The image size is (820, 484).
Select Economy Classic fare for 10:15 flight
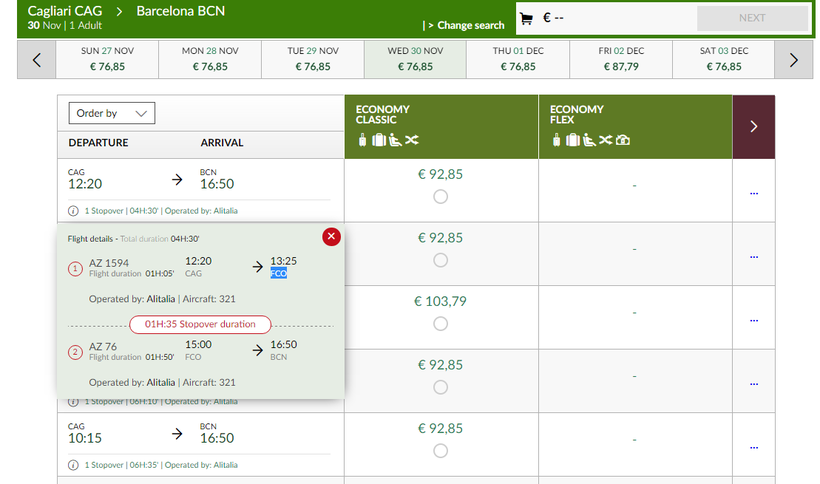(x=441, y=451)
